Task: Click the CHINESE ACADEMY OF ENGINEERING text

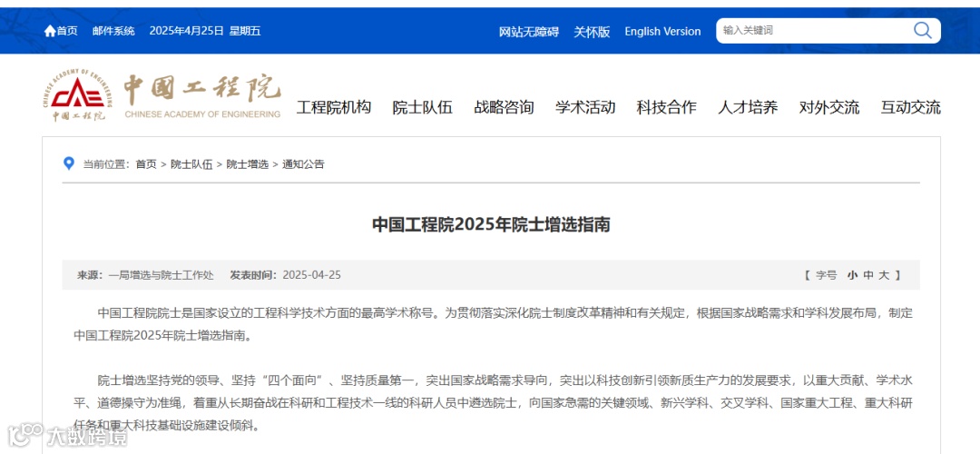Action: pos(202,114)
